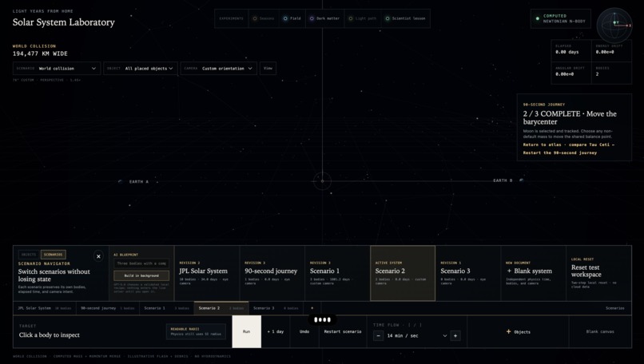
Task: Click the Run simulation button
Action: tap(246, 331)
